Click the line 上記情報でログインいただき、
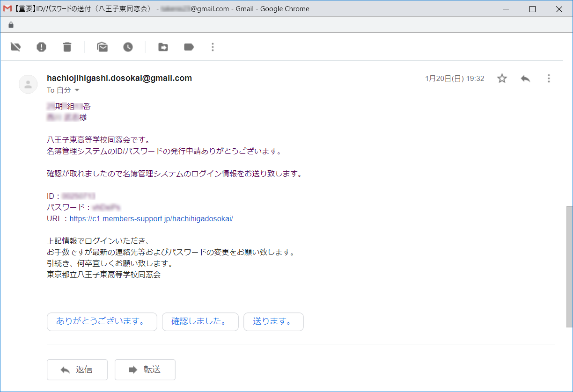Image resolution: width=573 pixels, height=392 pixels. (x=98, y=241)
